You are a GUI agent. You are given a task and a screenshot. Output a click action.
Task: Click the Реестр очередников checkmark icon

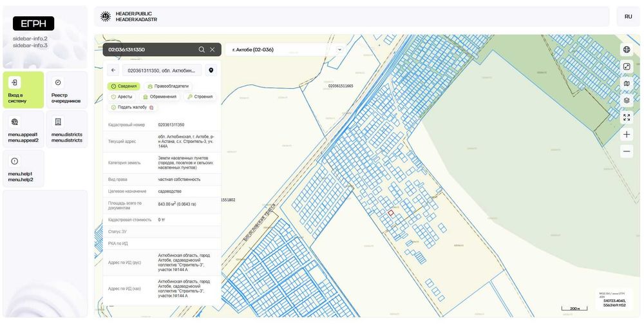pyautogui.click(x=57, y=82)
